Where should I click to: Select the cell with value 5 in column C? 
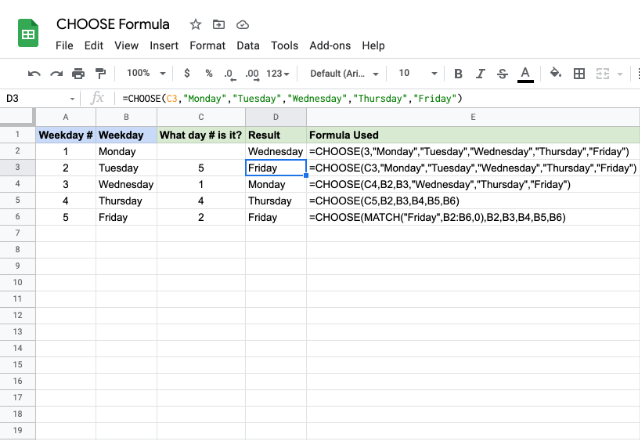[x=201, y=168]
